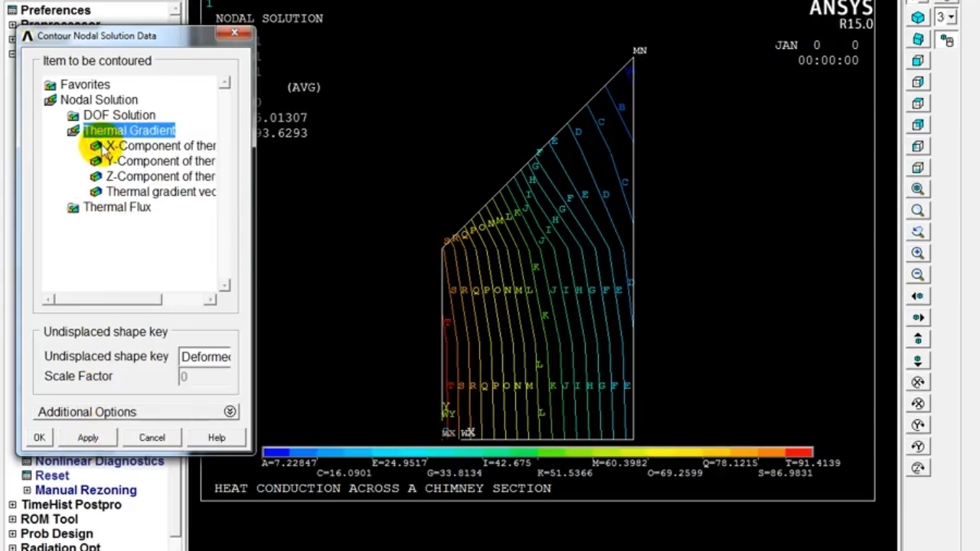Viewport: 980px width, 551px height.
Task: Click the dynamic model mode mouse icon
Action: coord(947,41)
